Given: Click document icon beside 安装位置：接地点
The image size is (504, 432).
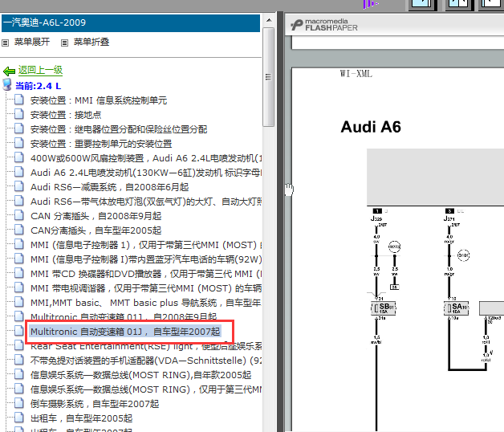Looking at the screenshot, I should tap(19, 114).
